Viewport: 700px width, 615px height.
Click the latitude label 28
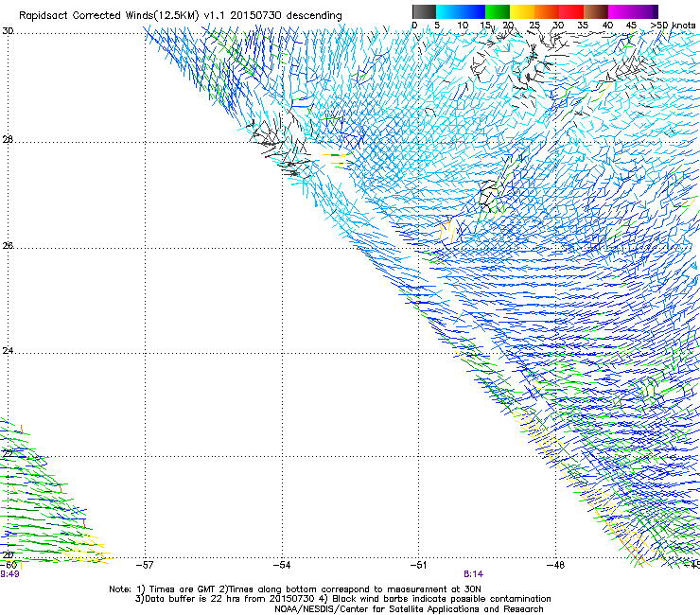tap(8, 139)
